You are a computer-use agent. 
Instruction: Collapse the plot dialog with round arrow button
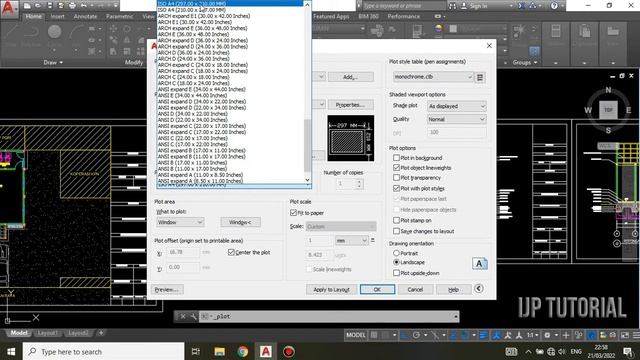479,289
